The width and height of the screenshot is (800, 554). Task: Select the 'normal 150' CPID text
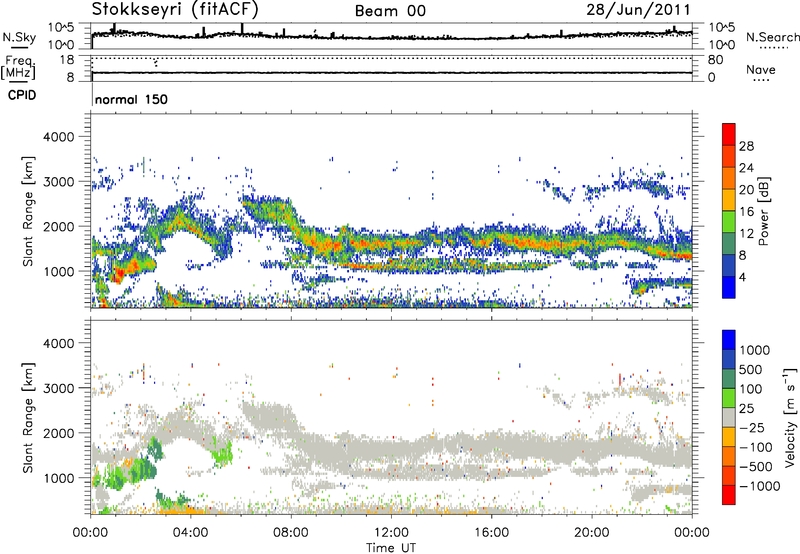tap(131, 99)
